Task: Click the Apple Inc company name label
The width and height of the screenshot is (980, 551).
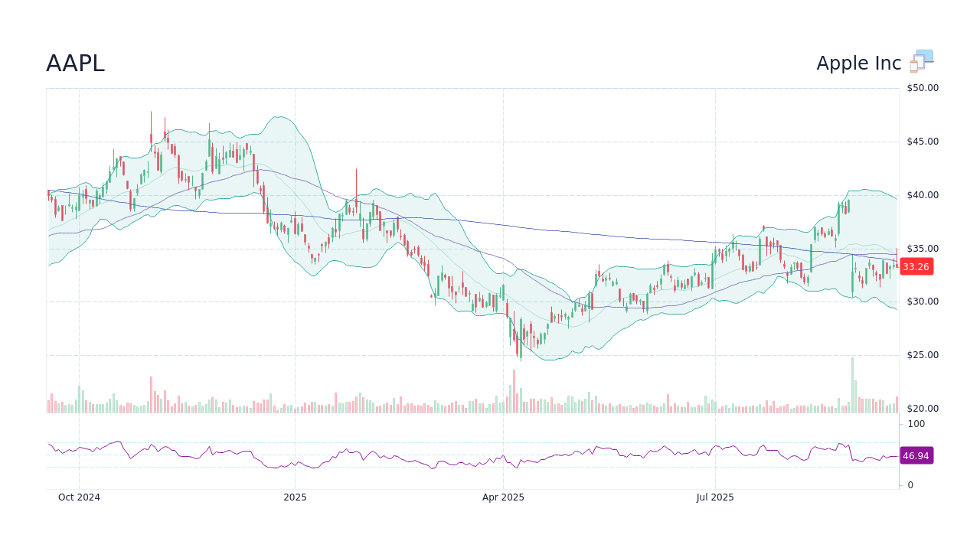Action: coord(857,63)
